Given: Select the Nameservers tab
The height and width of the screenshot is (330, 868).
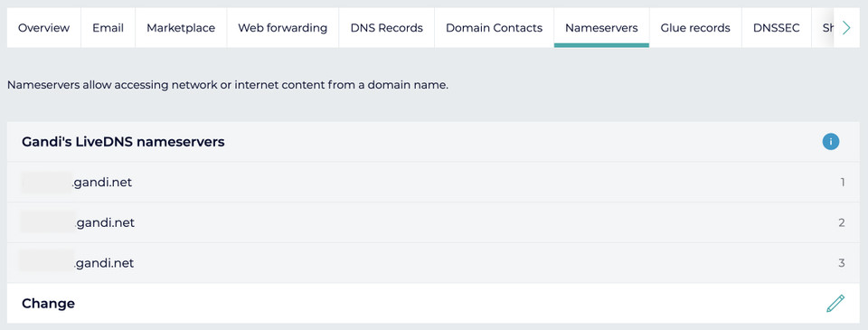Looking at the screenshot, I should (602, 28).
